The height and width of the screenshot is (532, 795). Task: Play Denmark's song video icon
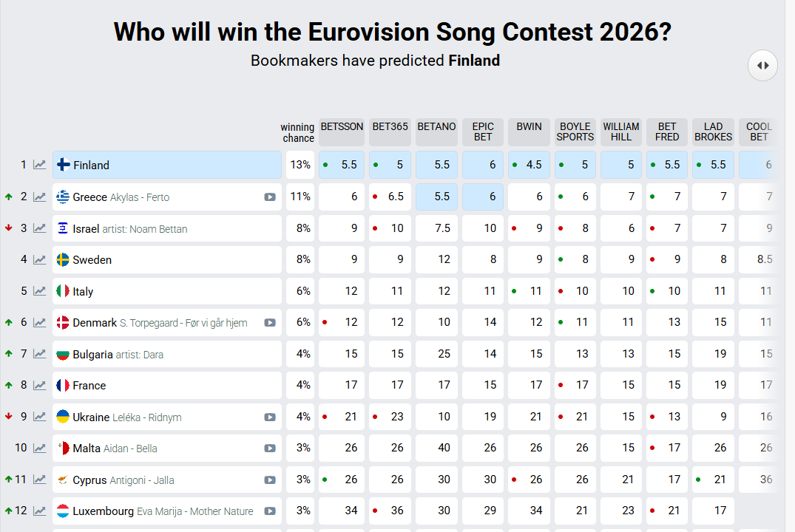click(270, 323)
